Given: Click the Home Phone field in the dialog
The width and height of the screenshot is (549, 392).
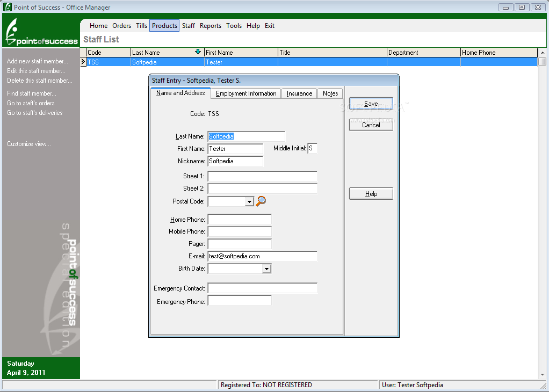Looking at the screenshot, I should 240,220.
